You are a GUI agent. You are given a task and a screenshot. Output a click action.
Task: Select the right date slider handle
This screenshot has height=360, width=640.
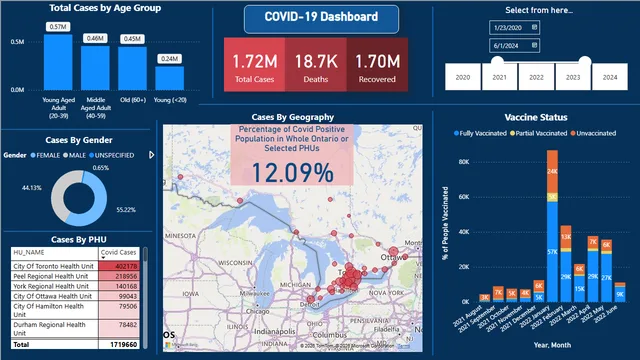point(585,62)
